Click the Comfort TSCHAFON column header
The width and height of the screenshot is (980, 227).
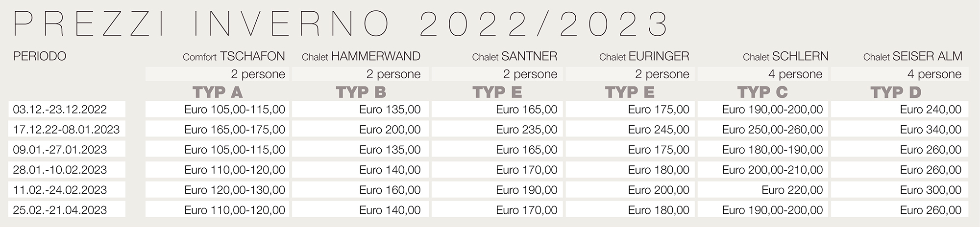234,57
